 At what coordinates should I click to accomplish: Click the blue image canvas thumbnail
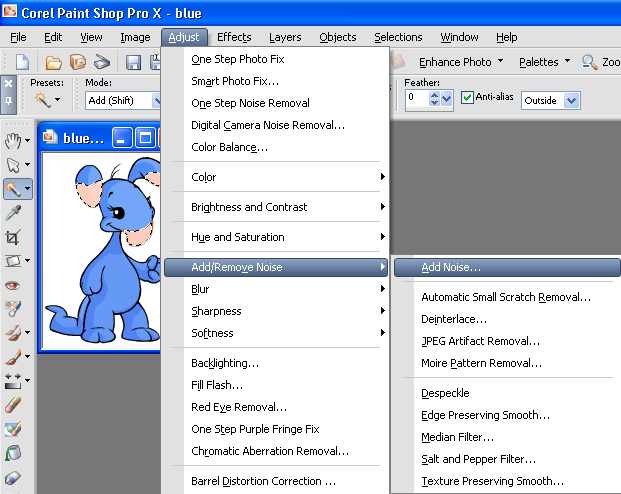[101, 251]
